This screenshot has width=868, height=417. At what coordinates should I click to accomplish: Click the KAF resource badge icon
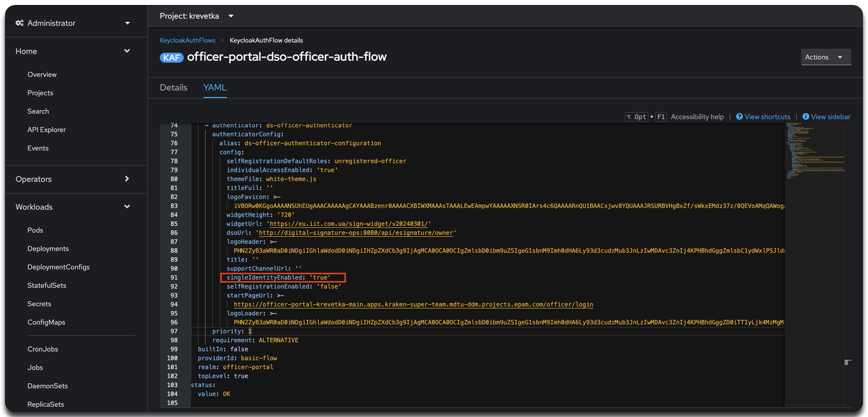point(171,57)
